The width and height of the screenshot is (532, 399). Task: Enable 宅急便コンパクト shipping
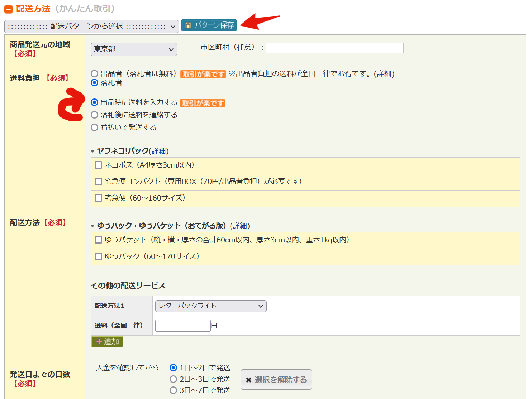pyautogui.click(x=98, y=181)
